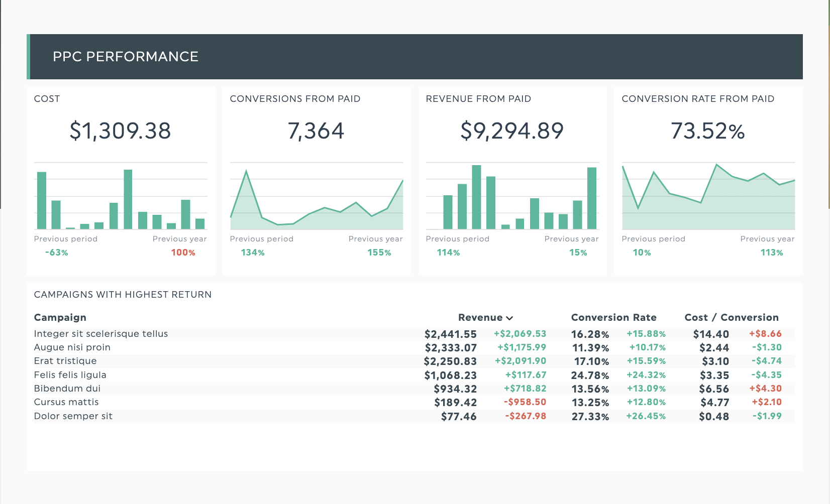Click the -$958.50 revenue change
The height and width of the screenshot is (504, 830).
pyautogui.click(x=525, y=402)
